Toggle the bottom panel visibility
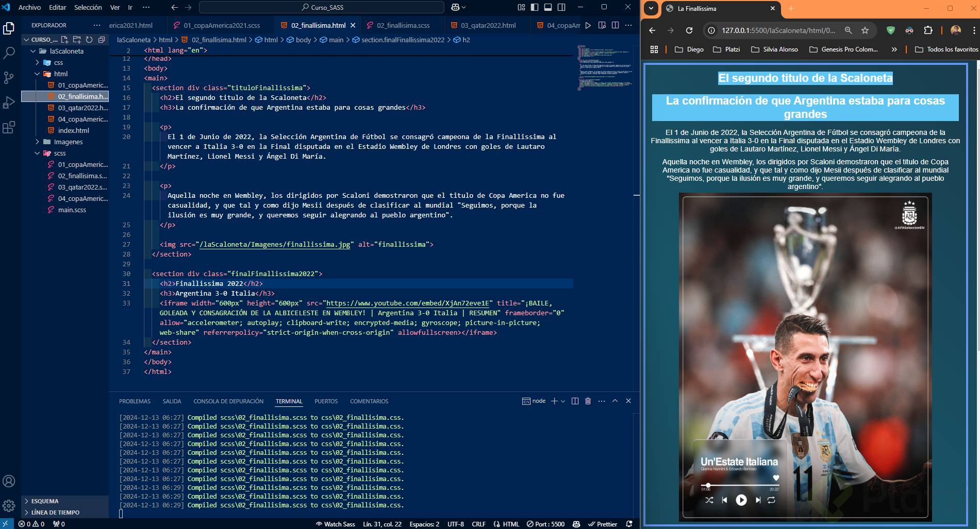The width and height of the screenshot is (980, 529). point(548,7)
